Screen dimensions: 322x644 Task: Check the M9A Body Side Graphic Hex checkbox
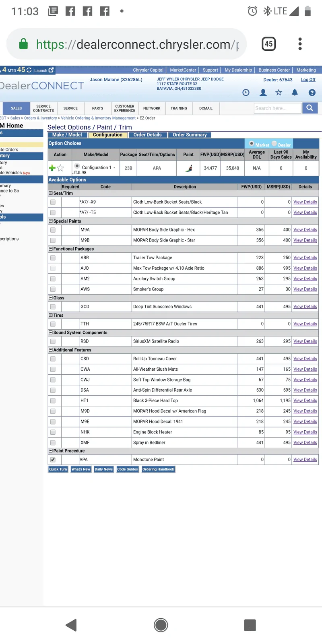(x=53, y=230)
